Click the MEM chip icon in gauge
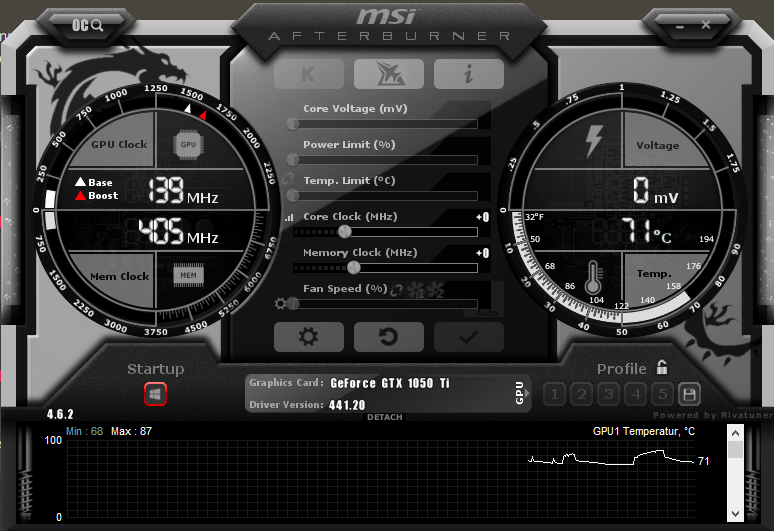This screenshot has width=774, height=531. tap(188, 275)
